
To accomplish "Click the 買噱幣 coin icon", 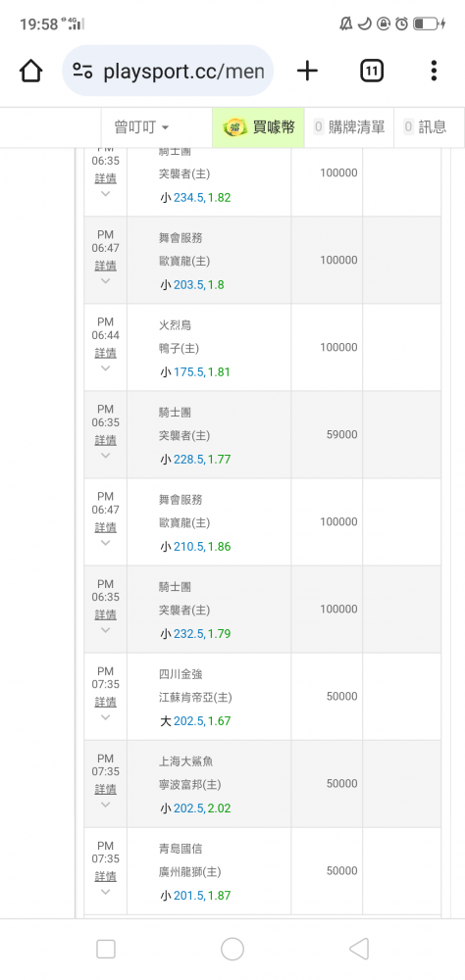I will pyautogui.click(x=234, y=127).
